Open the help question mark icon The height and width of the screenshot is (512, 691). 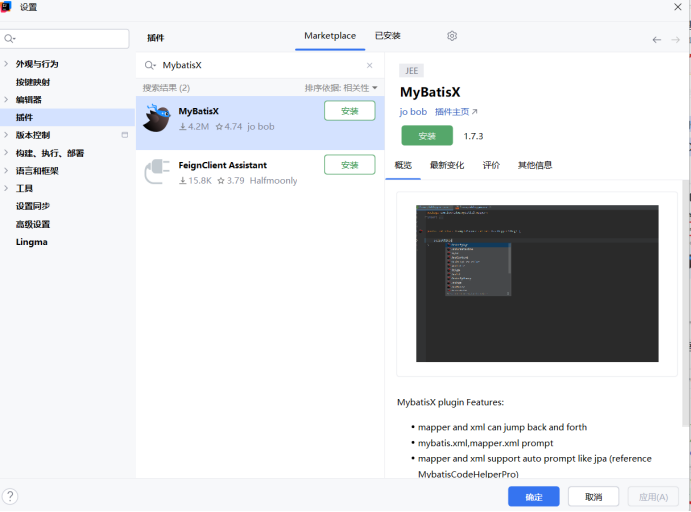click(x=10, y=497)
